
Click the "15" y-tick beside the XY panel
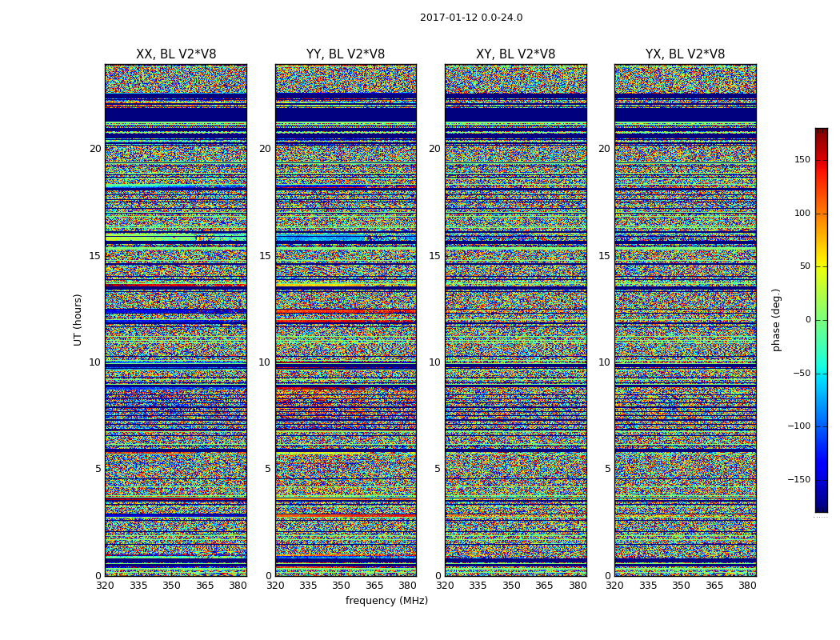435,255
